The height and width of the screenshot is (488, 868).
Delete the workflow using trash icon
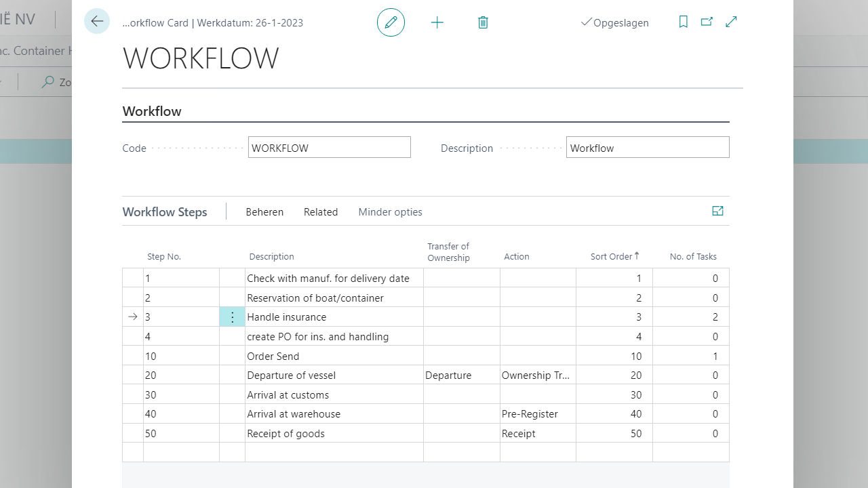pos(483,22)
